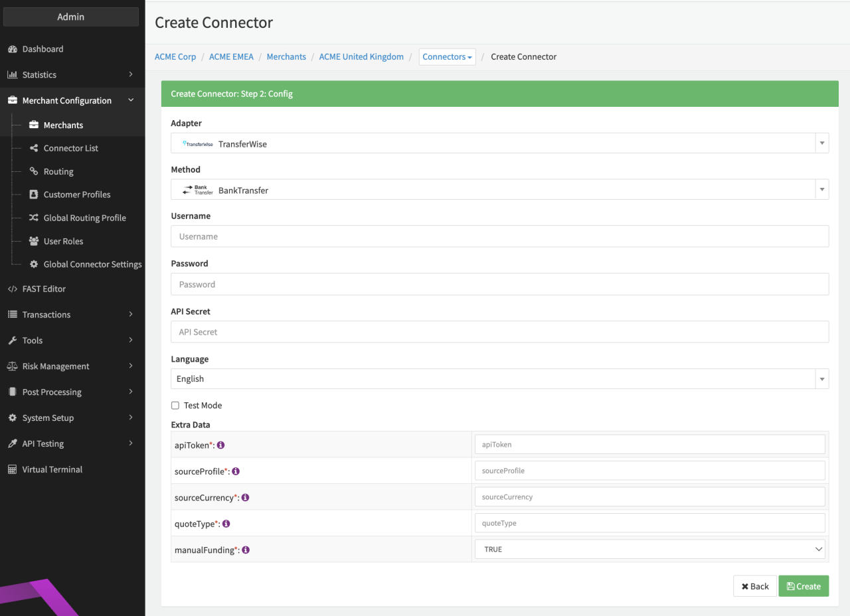850x616 pixels.
Task: Click the quoteType info icon
Action: (226, 524)
